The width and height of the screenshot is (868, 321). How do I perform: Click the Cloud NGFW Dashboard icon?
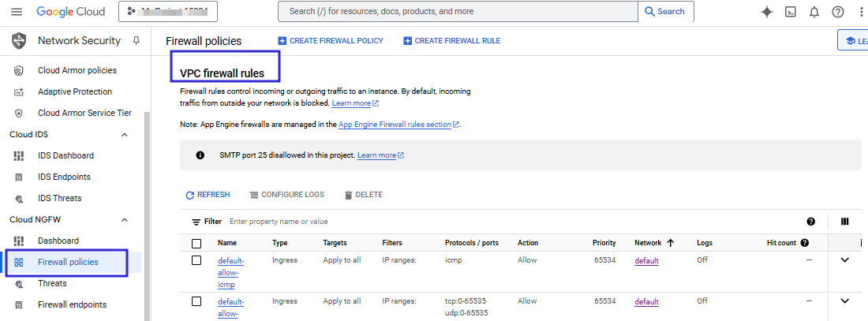tap(19, 241)
